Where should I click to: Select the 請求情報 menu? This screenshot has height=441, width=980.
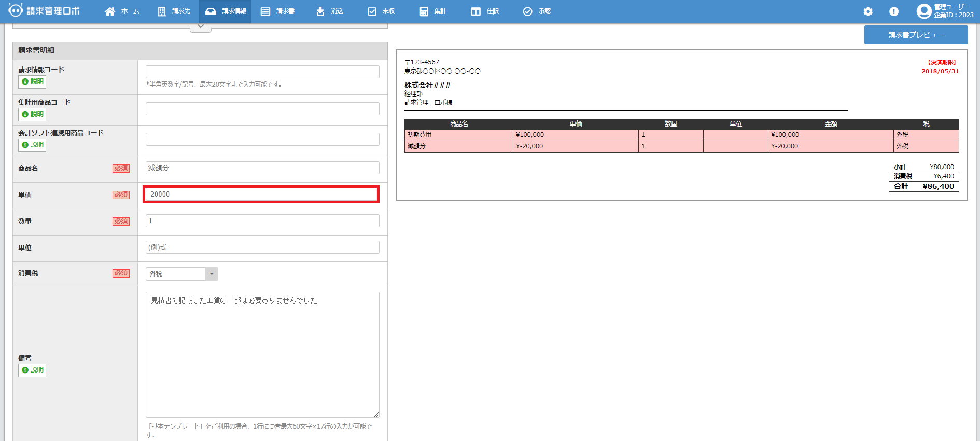225,11
